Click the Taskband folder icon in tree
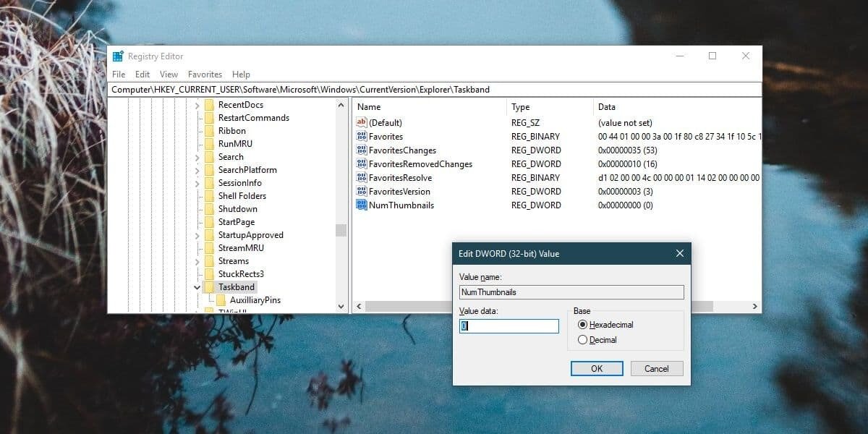868x434 pixels. click(210, 287)
